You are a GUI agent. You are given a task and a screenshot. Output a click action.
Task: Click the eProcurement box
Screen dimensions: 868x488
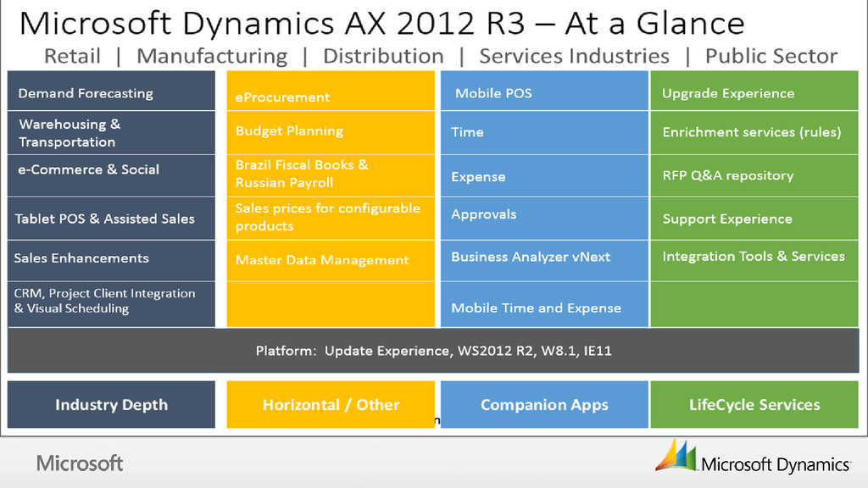(x=331, y=91)
